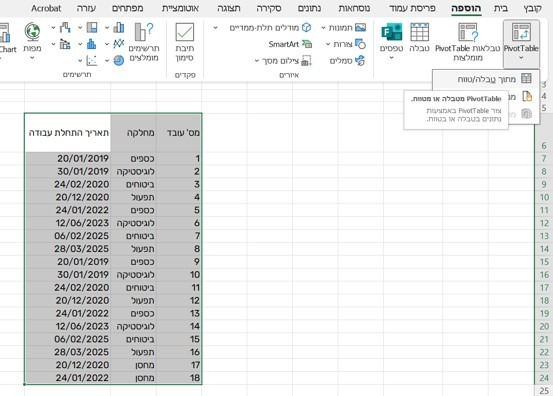
Task: Click the statistic histogram chart icon
Action: pyautogui.click(x=92, y=44)
